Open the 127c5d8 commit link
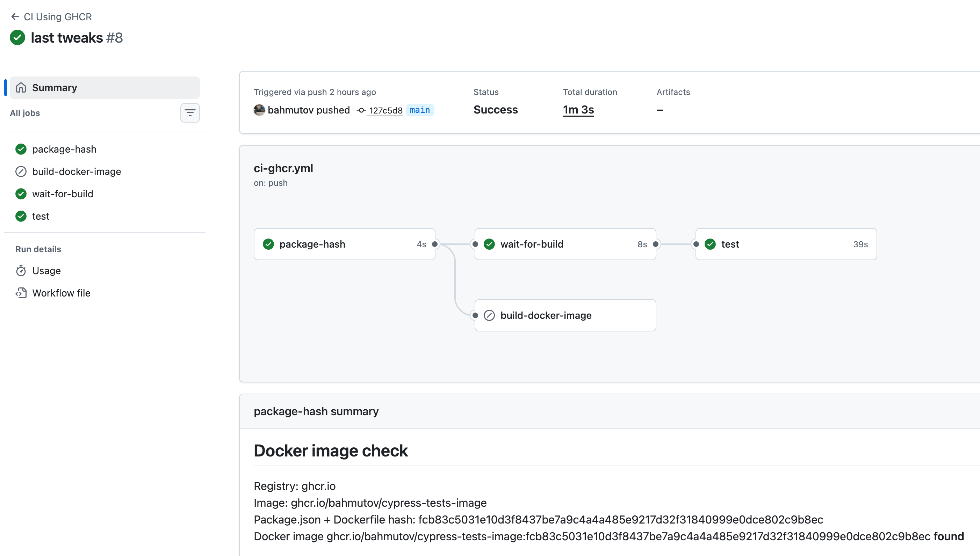This screenshot has height=556, width=980. point(385,110)
